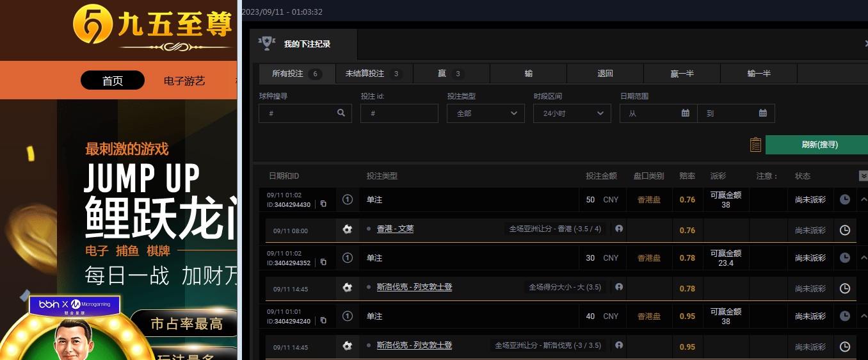Click 市占率最高 button in left window
Image resolution: width=868 pixels, height=360 pixels.
pyautogui.click(x=185, y=323)
